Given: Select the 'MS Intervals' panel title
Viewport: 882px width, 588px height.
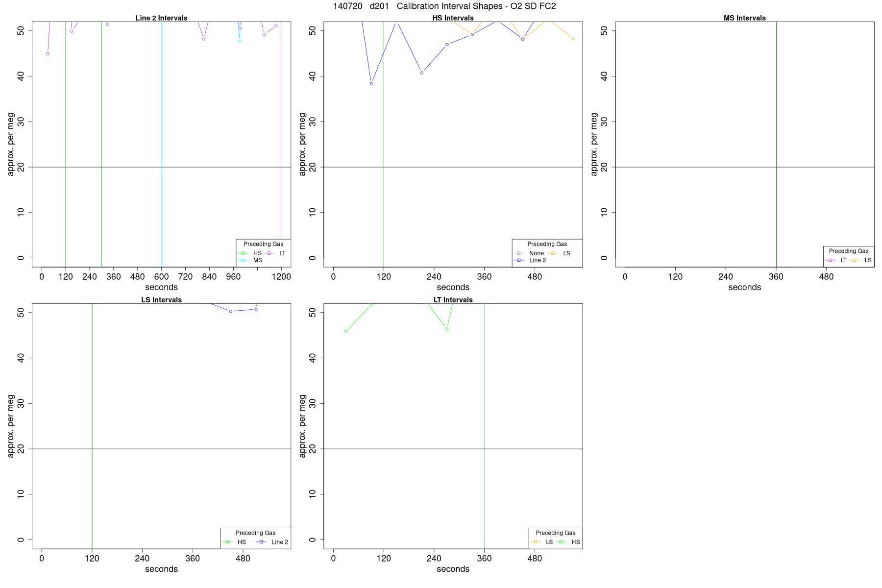Looking at the screenshot, I should click(744, 18).
